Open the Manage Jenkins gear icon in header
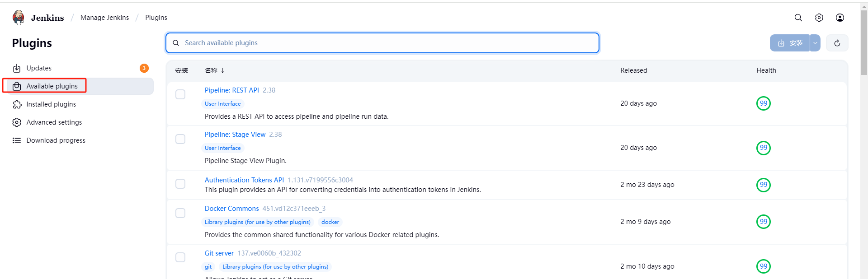 (819, 18)
